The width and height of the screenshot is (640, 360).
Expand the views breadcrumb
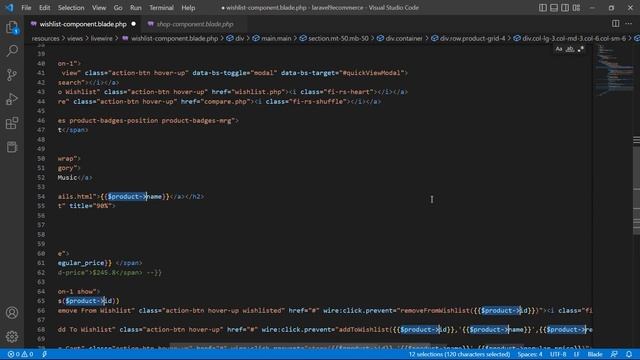(75, 38)
